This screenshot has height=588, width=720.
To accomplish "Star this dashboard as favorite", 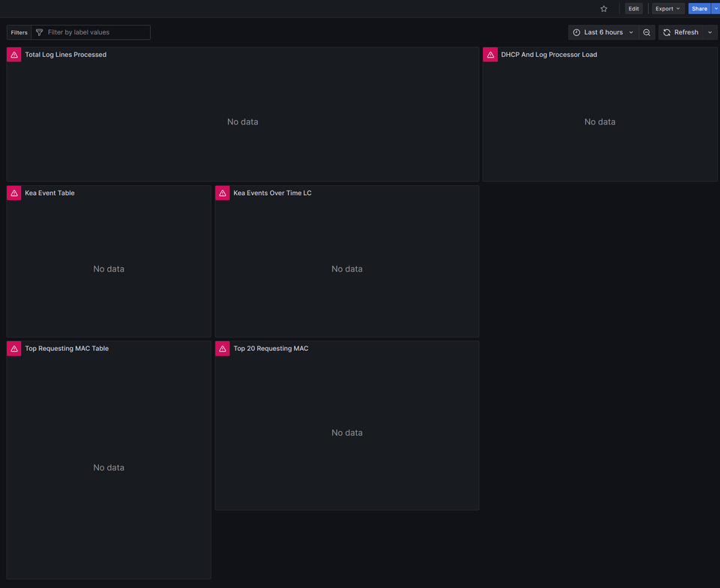I will (604, 9).
